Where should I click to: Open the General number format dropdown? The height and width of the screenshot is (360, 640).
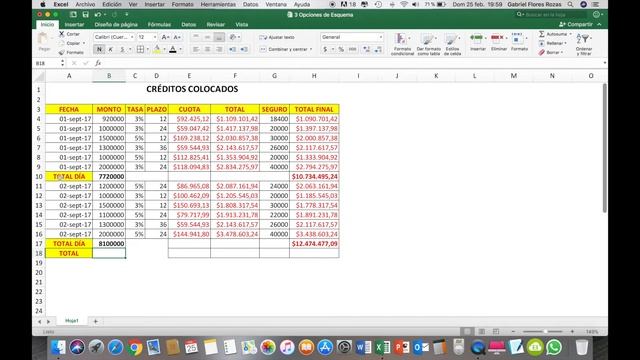click(x=351, y=37)
